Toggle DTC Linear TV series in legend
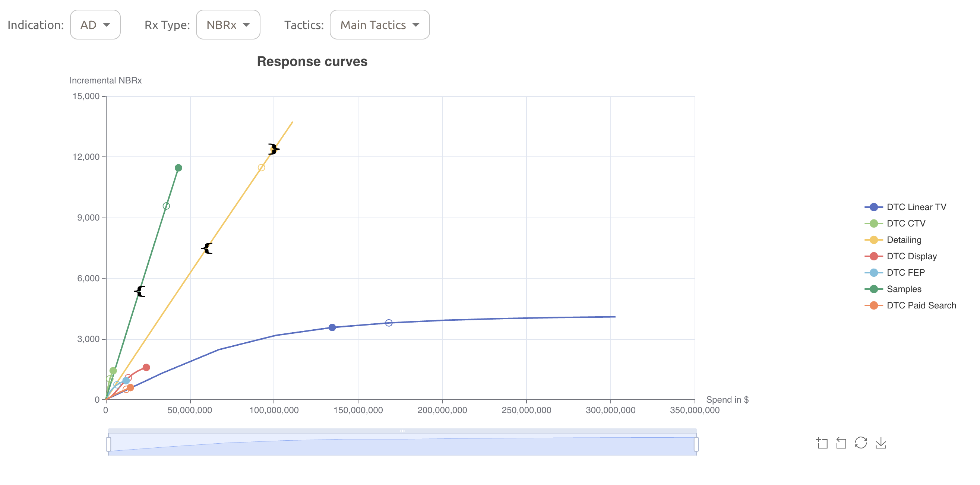The width and height of the screenshot is (980, 485). click(915, 207)
